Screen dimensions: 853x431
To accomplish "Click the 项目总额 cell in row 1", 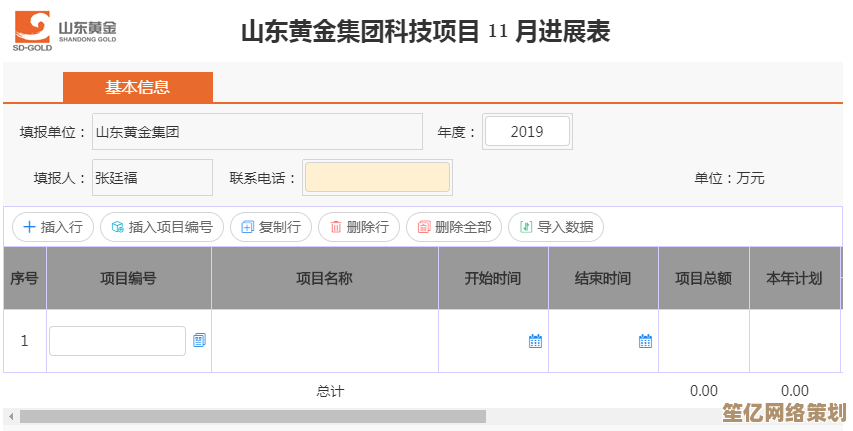I will click(704, 341).
